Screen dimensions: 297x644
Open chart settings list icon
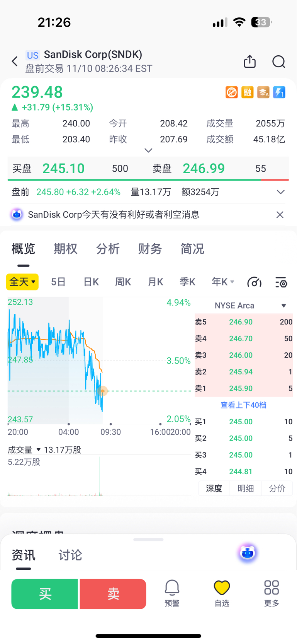(x=281, y=282)
